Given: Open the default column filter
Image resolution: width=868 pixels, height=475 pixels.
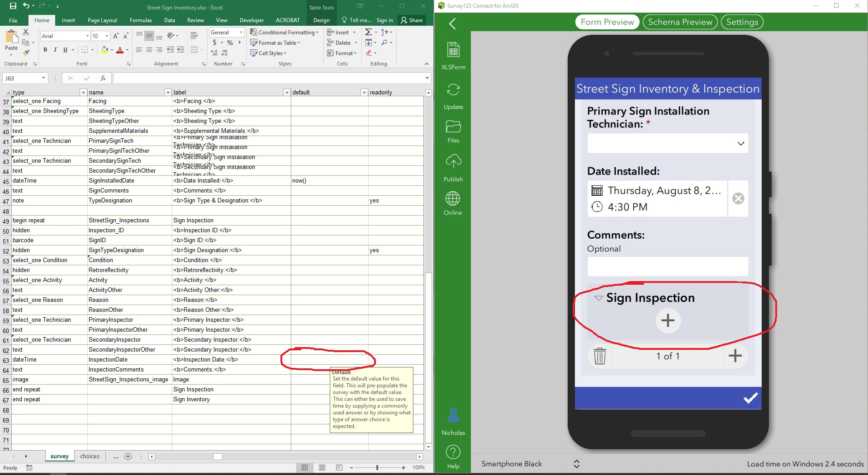Looking at the screenshot, I should (x=364, y=92).
